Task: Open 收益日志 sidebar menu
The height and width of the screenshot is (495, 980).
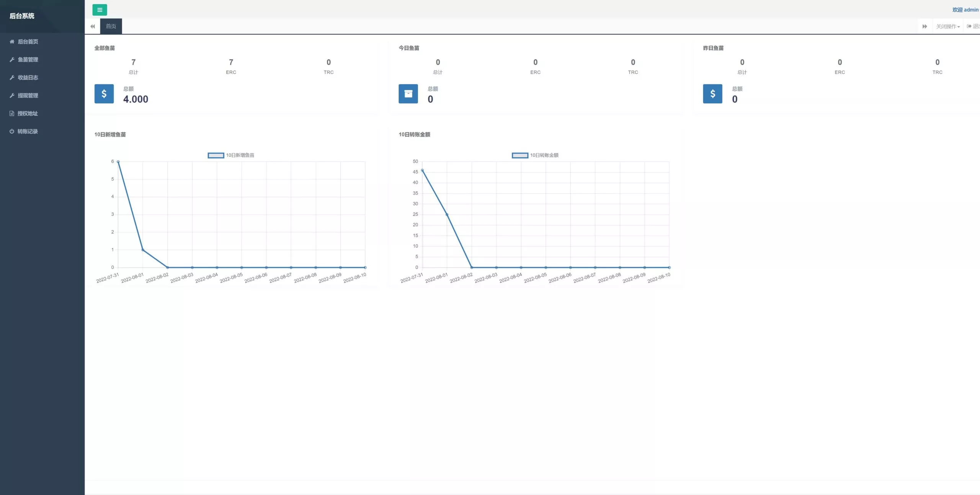Action: [28, 78]
